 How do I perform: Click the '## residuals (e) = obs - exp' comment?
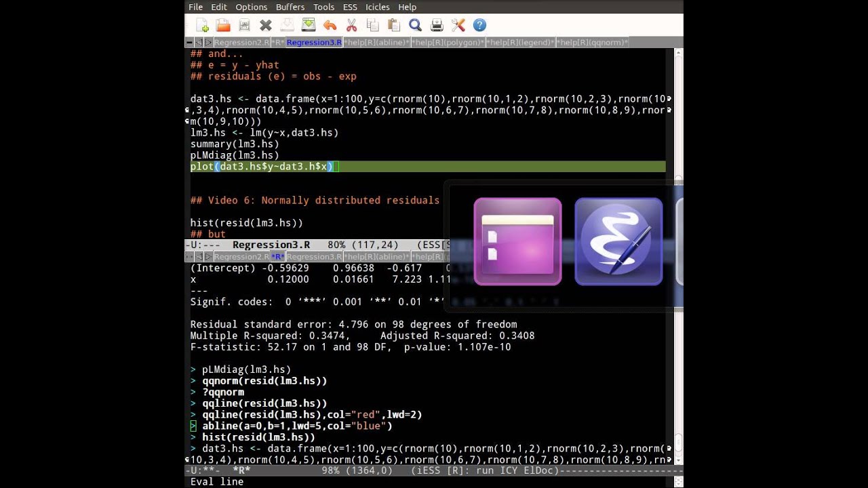[273, 77]
